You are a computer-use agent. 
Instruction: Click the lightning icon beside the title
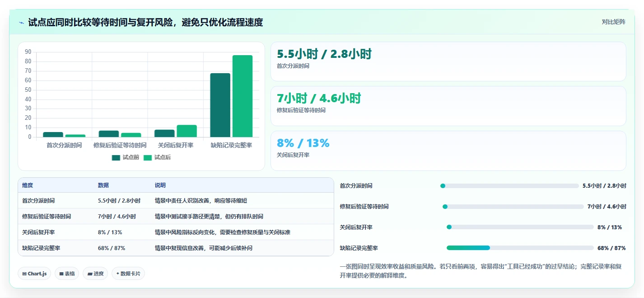point(22,23)
